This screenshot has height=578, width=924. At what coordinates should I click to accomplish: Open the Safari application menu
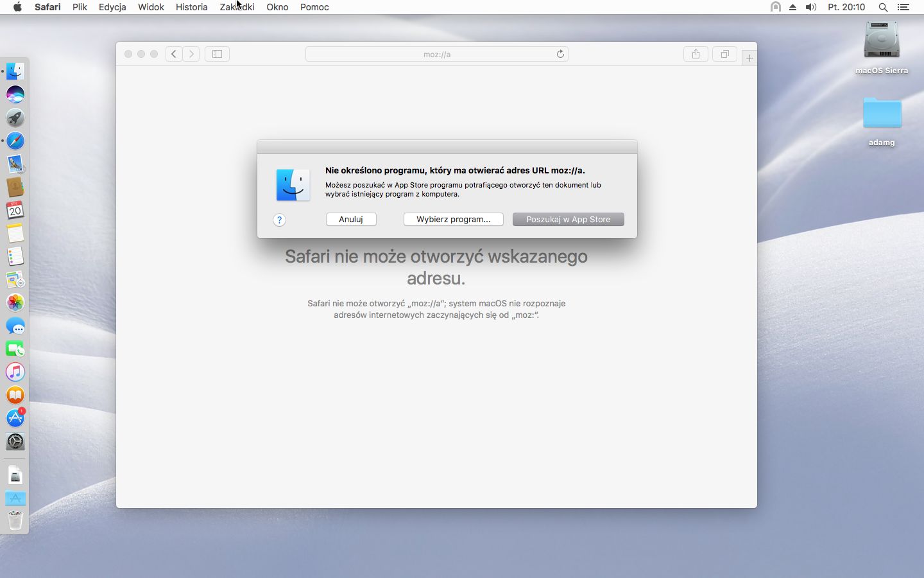coord(47,7)
